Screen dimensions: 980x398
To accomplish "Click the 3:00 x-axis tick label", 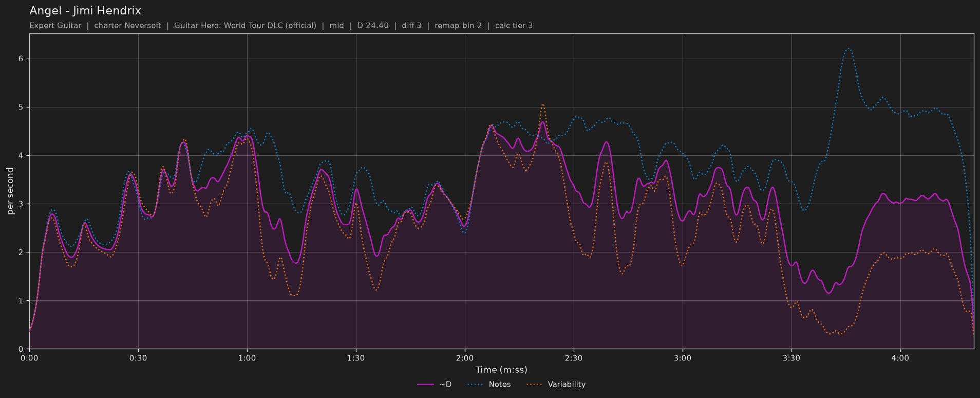I will click(683, 358).
